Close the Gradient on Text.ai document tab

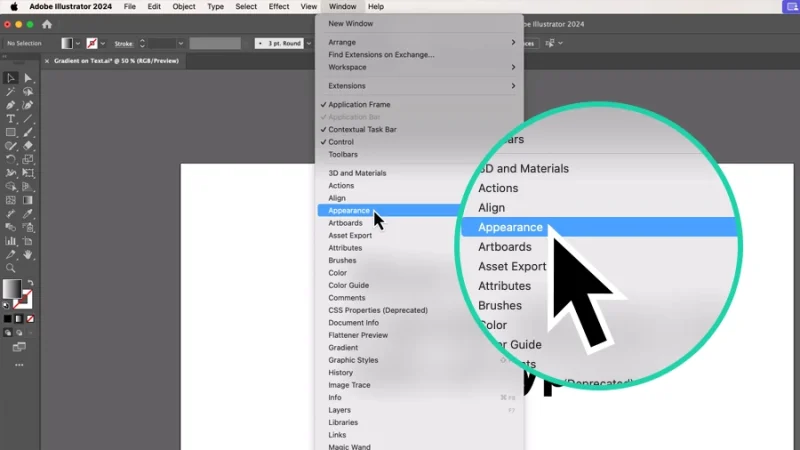(46, 61)
